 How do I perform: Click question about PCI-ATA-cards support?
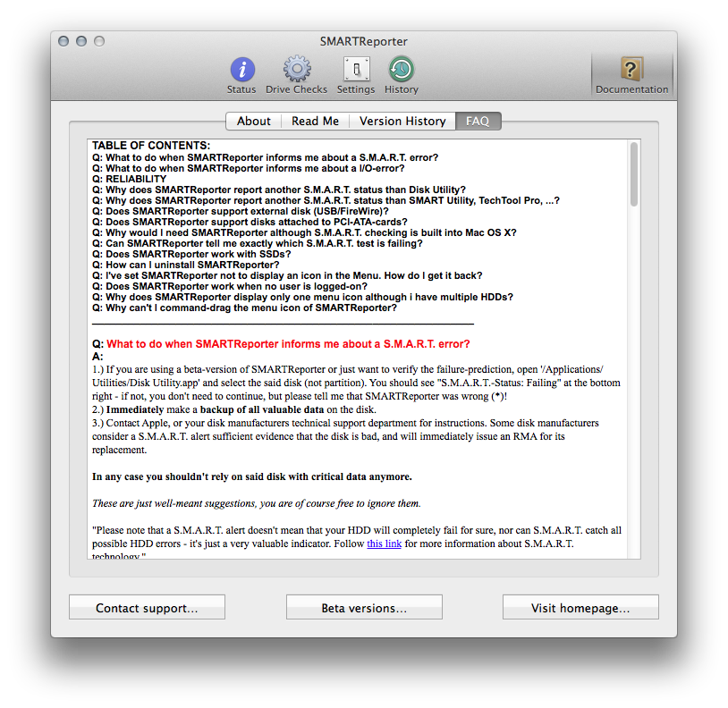250,222
